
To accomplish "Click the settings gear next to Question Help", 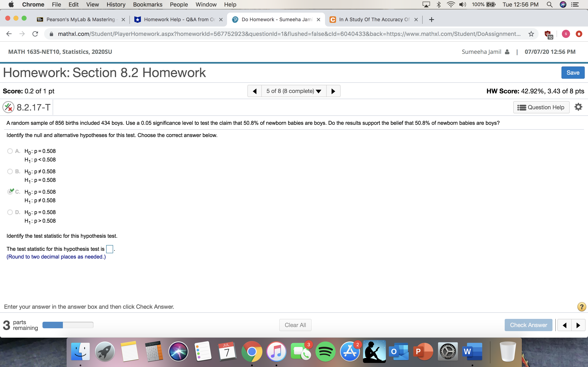I will click(578, 107).
